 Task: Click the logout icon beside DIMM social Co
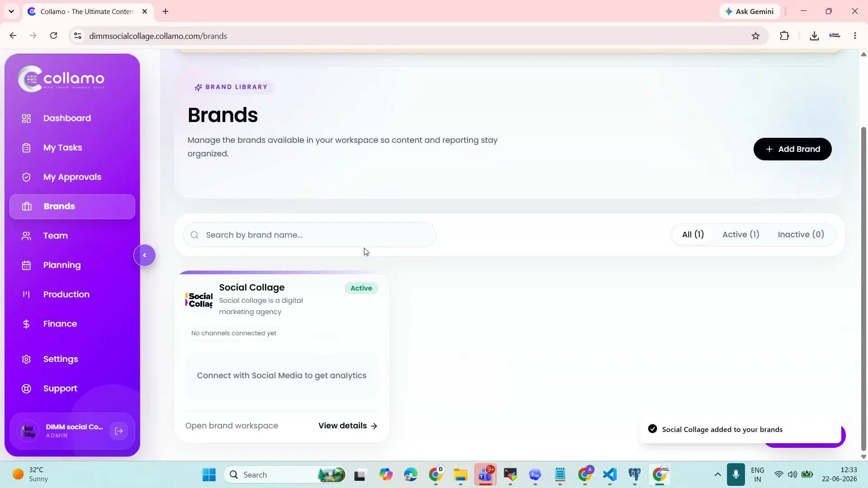[x=119, y=431]
